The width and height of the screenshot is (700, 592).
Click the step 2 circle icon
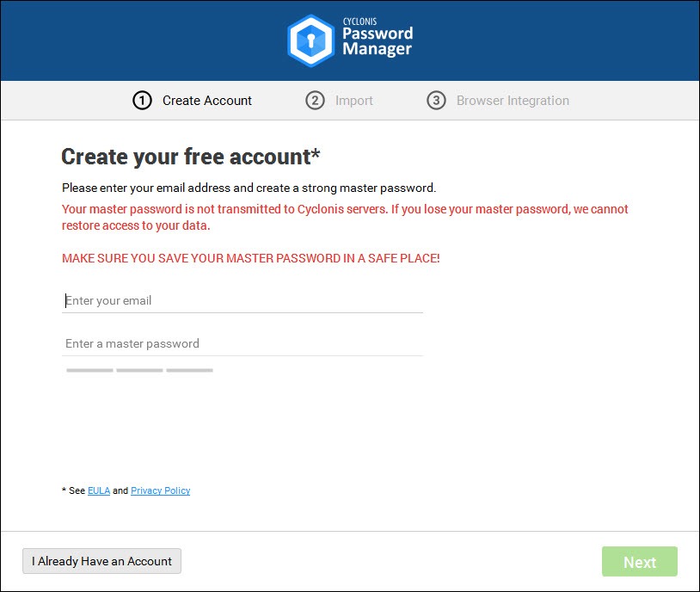click(x=315, y=101)
